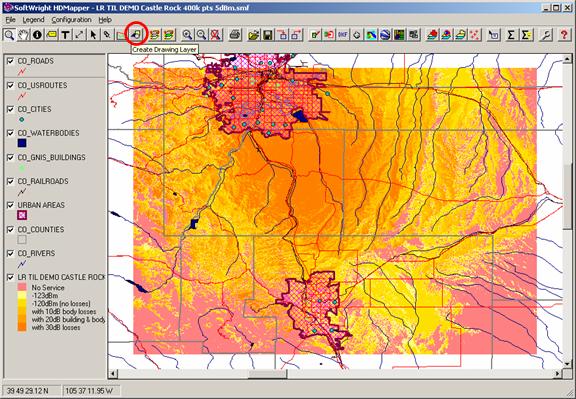Select the black arrow pointer tool
Image resolution: width=576 pixels, height=399 pixels.
point(93,35)
